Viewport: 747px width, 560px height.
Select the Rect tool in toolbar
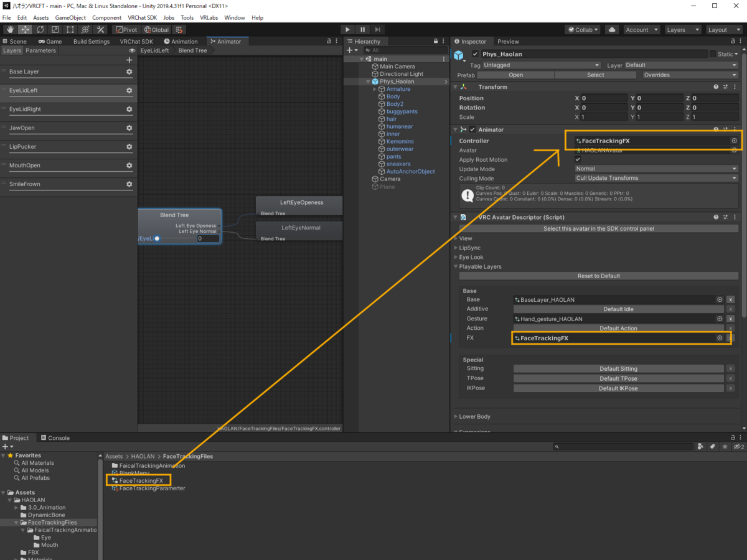[70, 29]
